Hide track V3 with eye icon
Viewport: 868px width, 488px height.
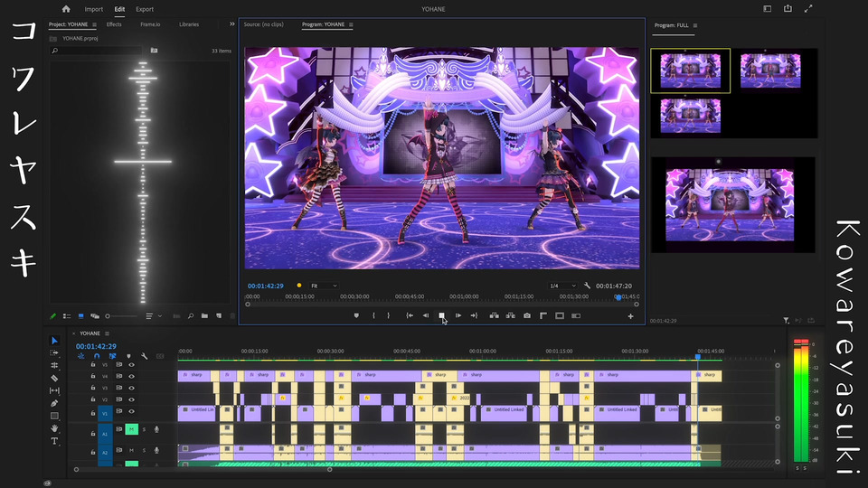(x=131, y=388)
